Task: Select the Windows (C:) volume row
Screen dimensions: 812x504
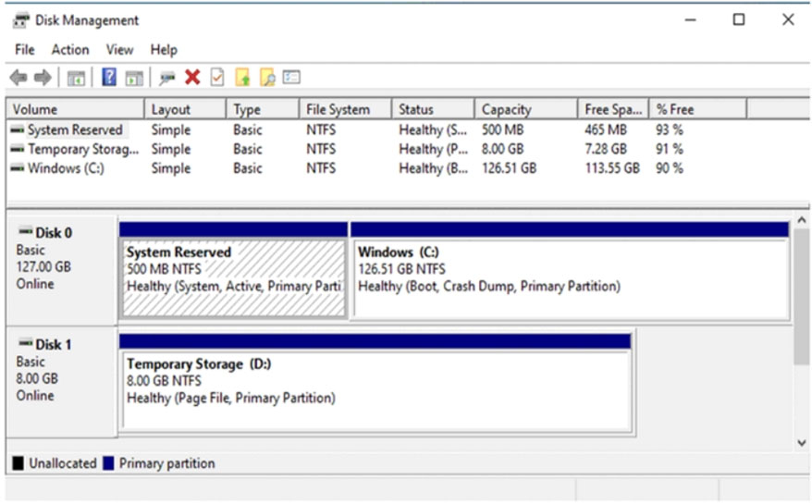Action: click(65, 168)
